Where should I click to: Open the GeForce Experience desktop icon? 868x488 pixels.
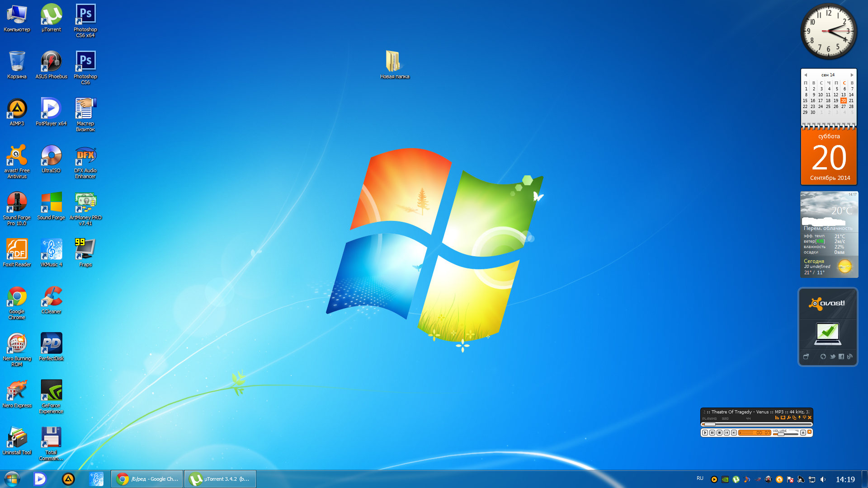pyautogui.click(x=51, y=391)
